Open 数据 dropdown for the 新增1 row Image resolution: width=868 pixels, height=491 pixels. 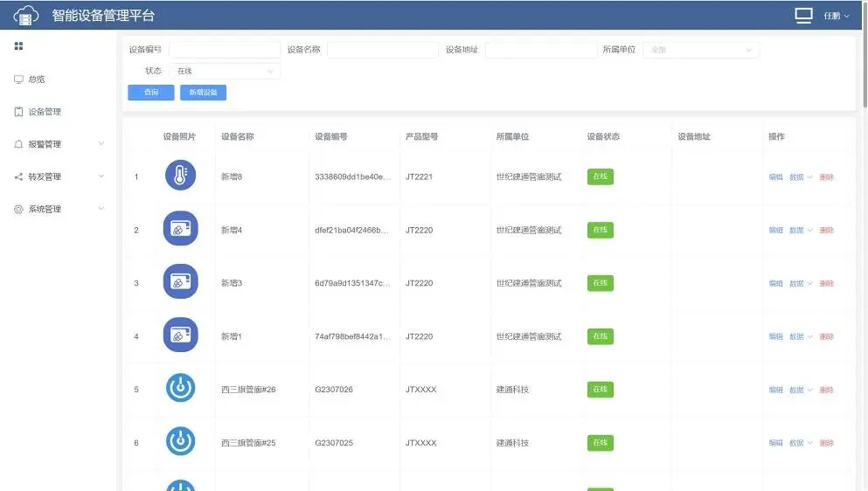coord(801,336)
